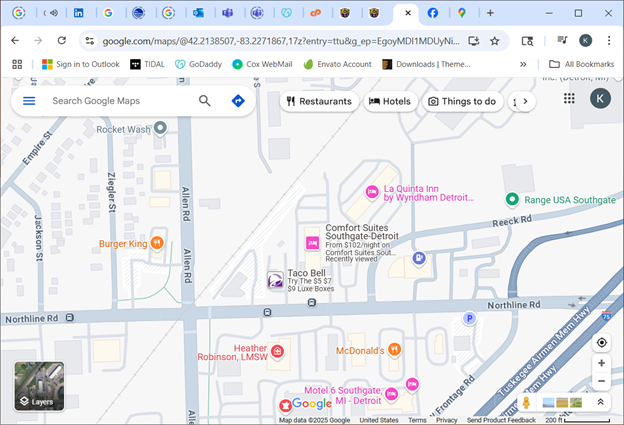Open the Sign in to Outlook bookmark
Image resolution: width=624 pixels, height=425 pixels.
[81, 64]
